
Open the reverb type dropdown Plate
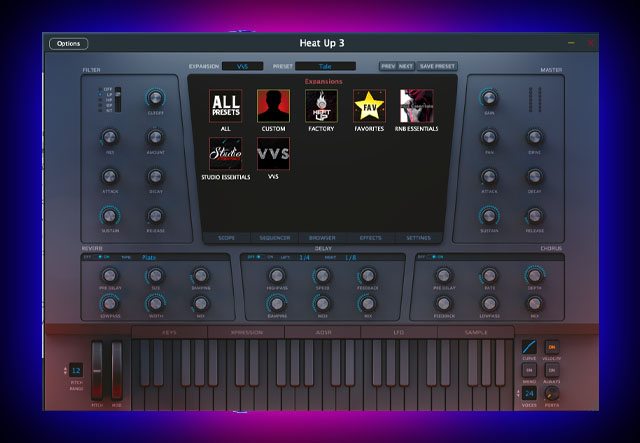[149, 257]
